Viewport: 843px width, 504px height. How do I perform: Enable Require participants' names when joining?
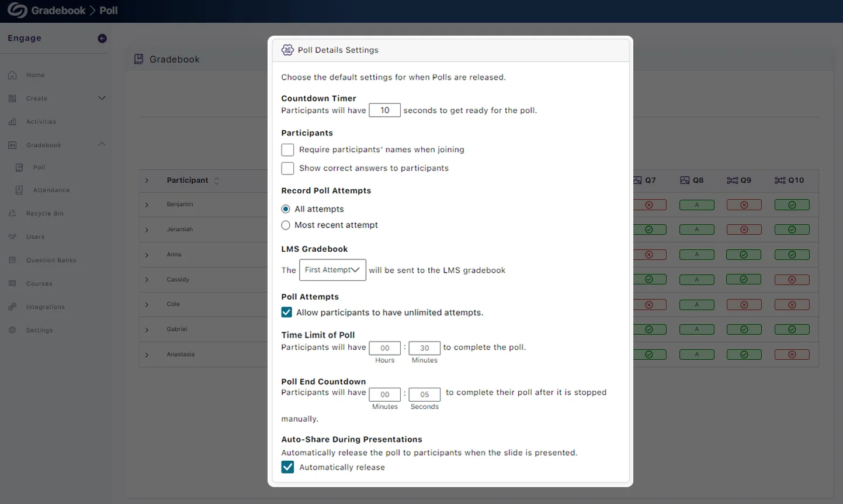click(x=287, y=150)
